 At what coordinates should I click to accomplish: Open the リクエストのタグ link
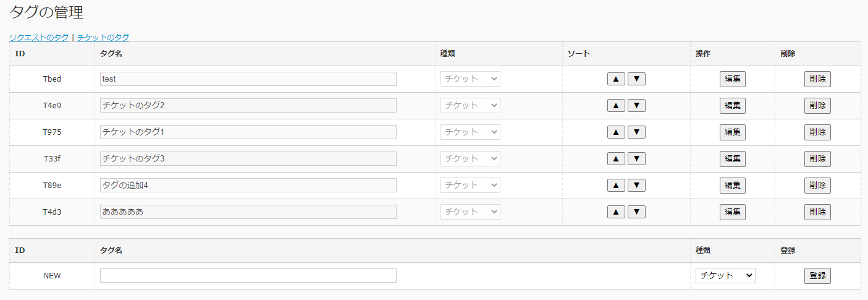pos(39,38)
